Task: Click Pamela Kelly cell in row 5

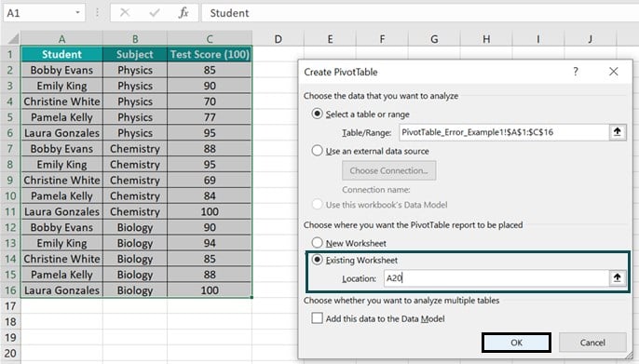Action: pos(61,117)
